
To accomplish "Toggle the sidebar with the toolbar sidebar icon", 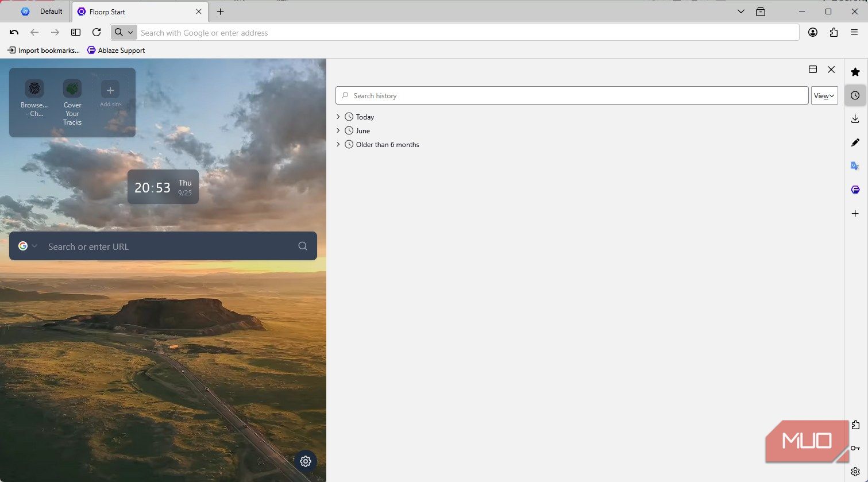I will tap(75, 33).
